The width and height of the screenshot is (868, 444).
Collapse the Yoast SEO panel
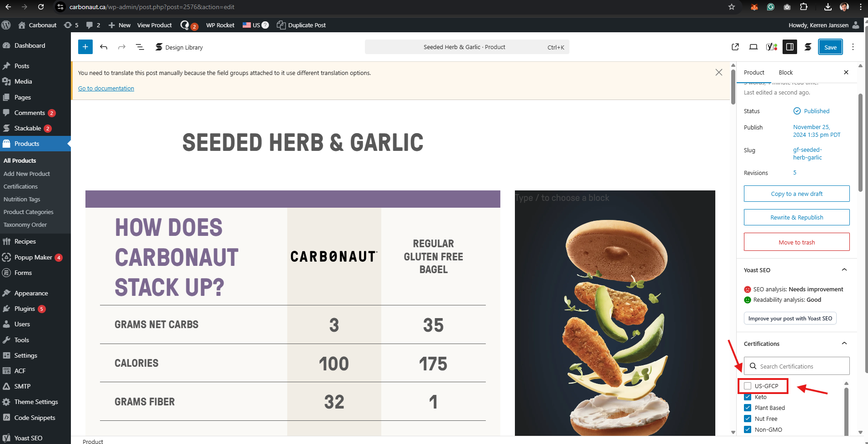[844, 270]
